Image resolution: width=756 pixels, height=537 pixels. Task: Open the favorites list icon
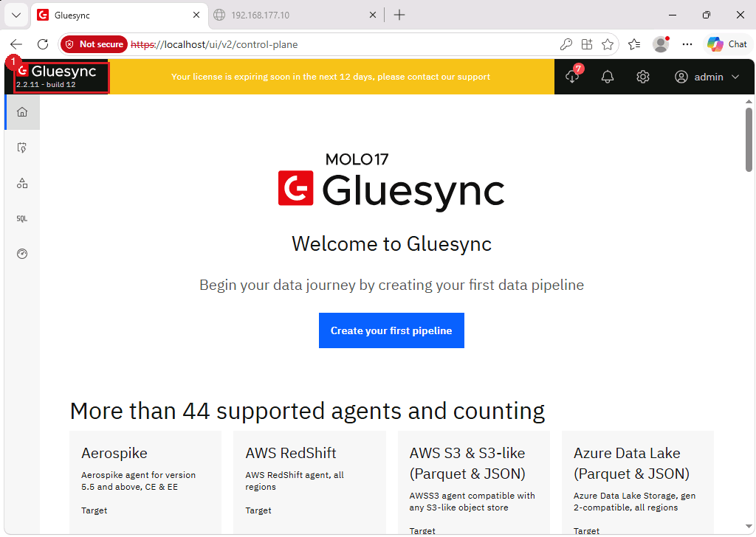tap(634, 44)
